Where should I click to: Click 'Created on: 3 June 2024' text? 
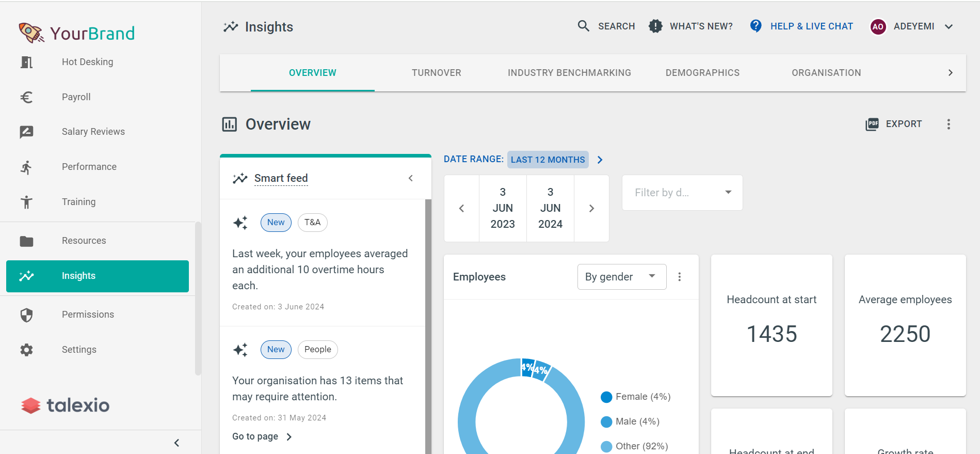pos(278,307)
